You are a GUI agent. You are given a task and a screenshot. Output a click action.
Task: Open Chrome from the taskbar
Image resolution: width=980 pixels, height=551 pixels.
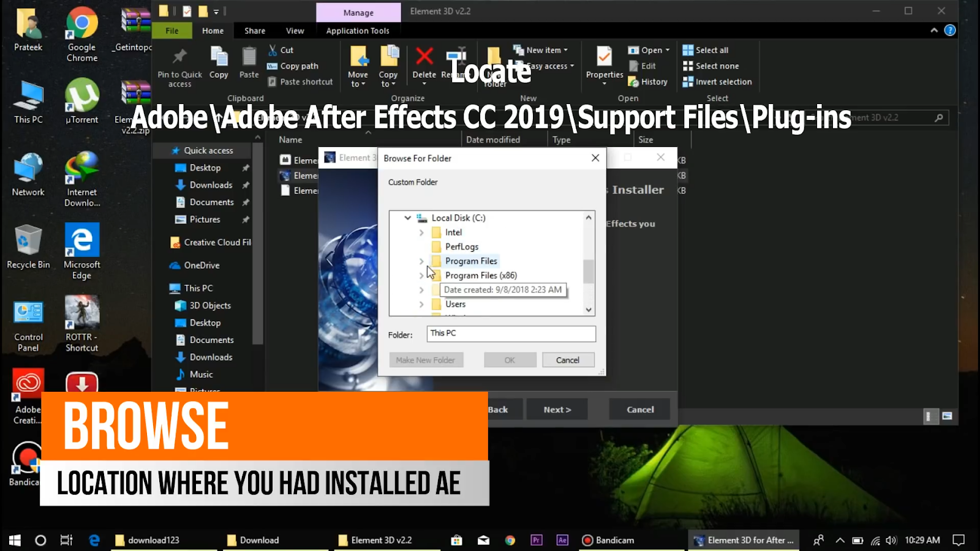tap(510, 540)
